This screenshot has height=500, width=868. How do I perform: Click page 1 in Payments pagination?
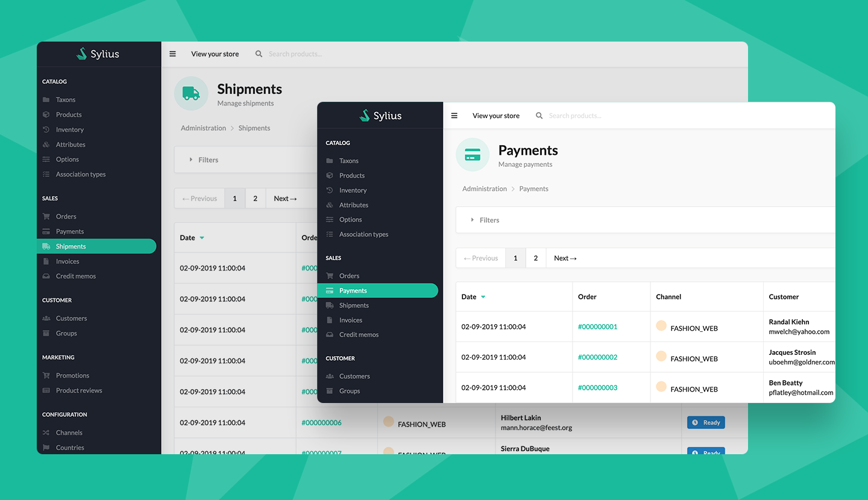pyautogui.click(x=515, y=258)
